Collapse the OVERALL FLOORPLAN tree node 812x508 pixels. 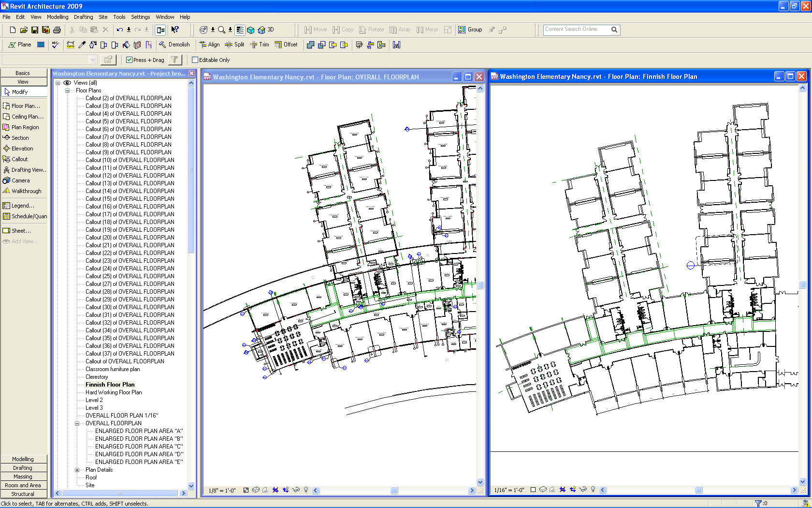(77, 423)
